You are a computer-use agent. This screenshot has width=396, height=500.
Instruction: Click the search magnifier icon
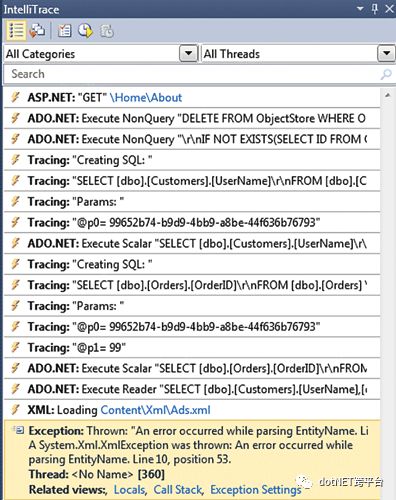coord(386,74)
